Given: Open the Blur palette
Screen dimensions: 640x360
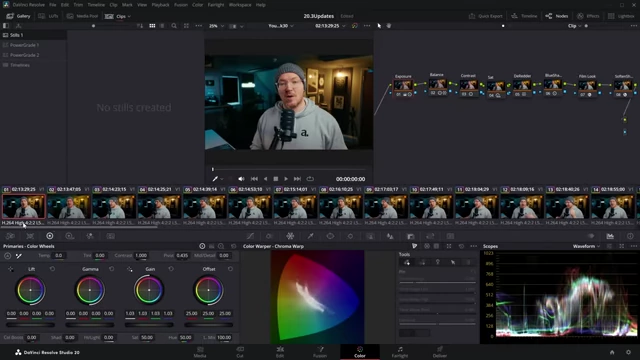Looking at the screenshot, I should (x=390, y=236).
